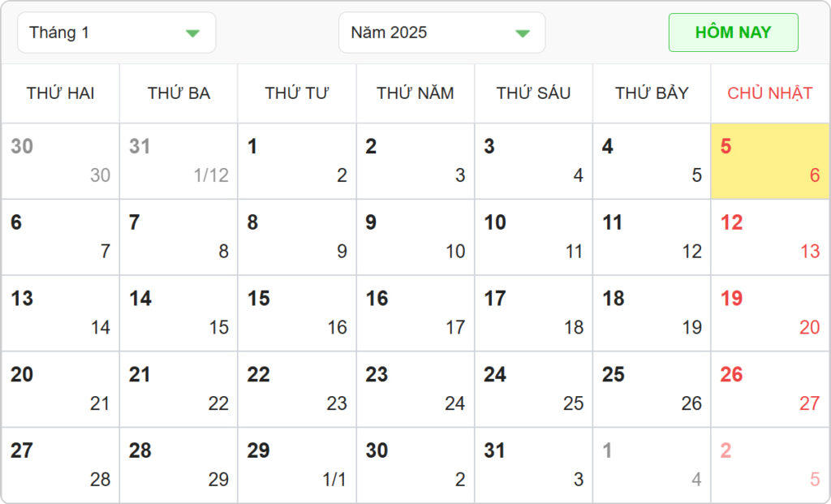The width and height of the screenshot is (831, 504).
Task: Click the THỨ HAI column header
Action: (60, 93)
